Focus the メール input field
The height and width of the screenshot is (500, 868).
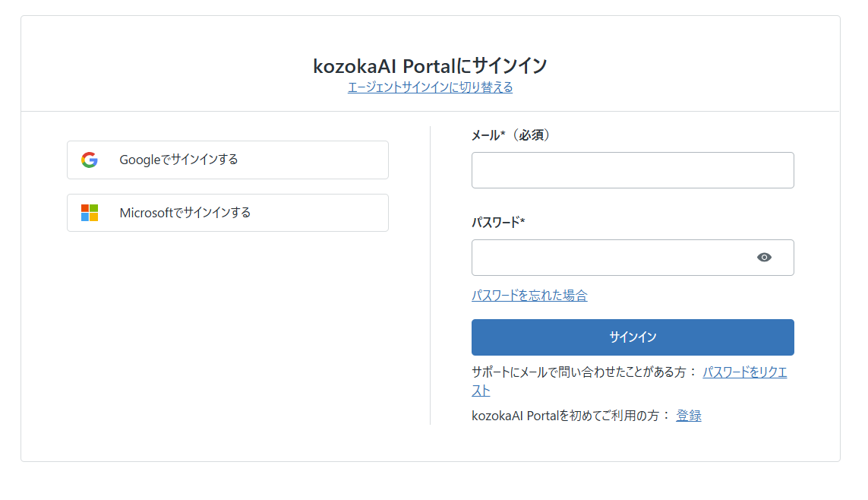pyautogui.click(x=633, y=170)
